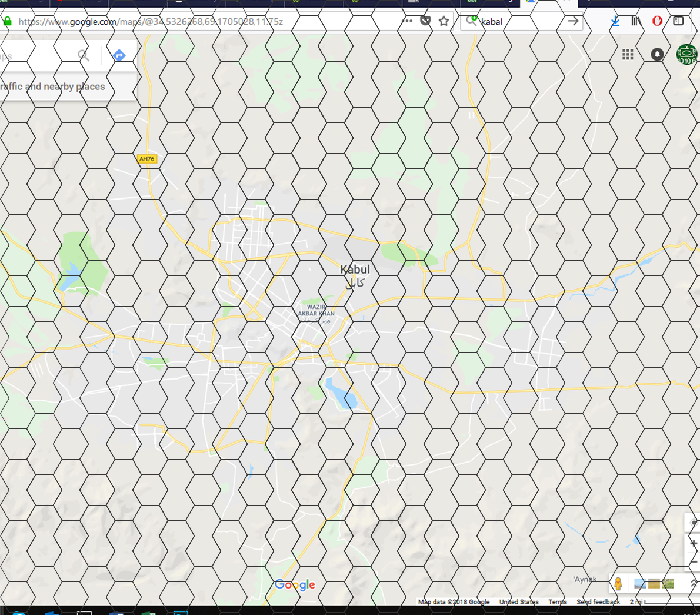Zoom out on the map
The height and width of the screenshot is (615, 700).
694,562
